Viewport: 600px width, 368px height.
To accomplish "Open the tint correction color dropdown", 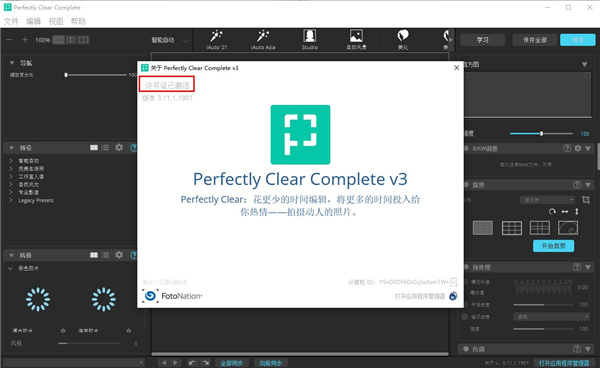I will pos(551,317).
